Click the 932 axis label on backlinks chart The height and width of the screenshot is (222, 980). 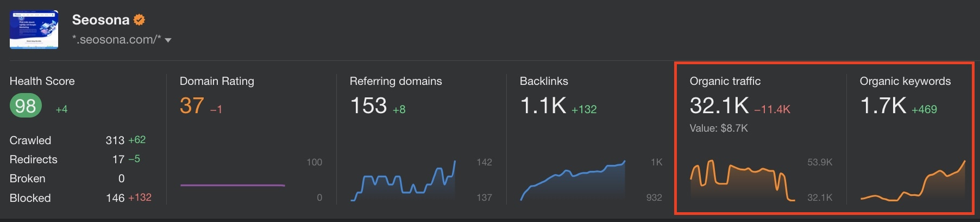(654, 198)
